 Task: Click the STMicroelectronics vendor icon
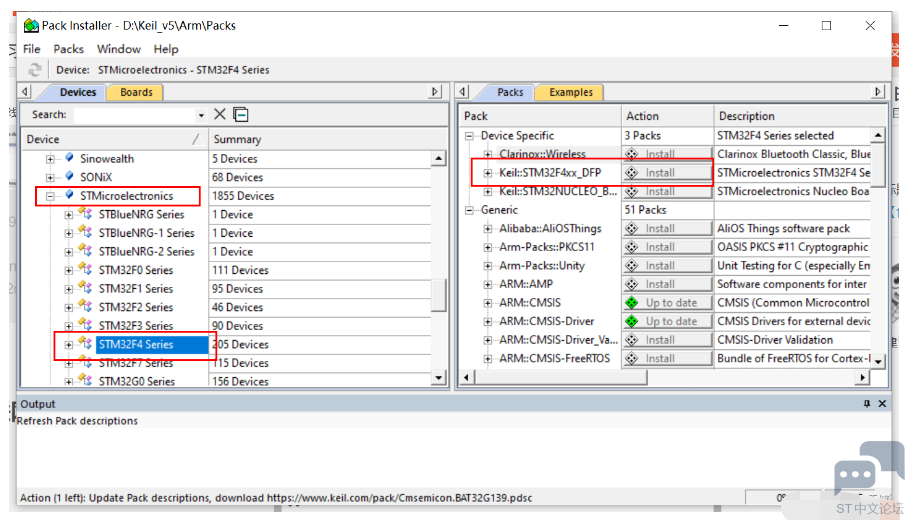(x=69, y=195)
